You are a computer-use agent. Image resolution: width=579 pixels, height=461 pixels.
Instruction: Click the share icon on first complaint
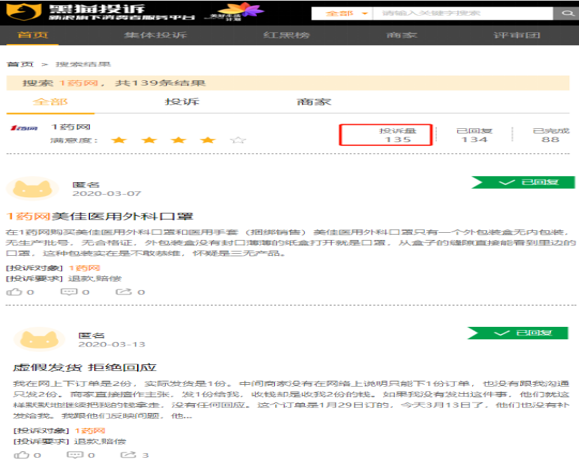pyautogui.click(x=124, y=292)
